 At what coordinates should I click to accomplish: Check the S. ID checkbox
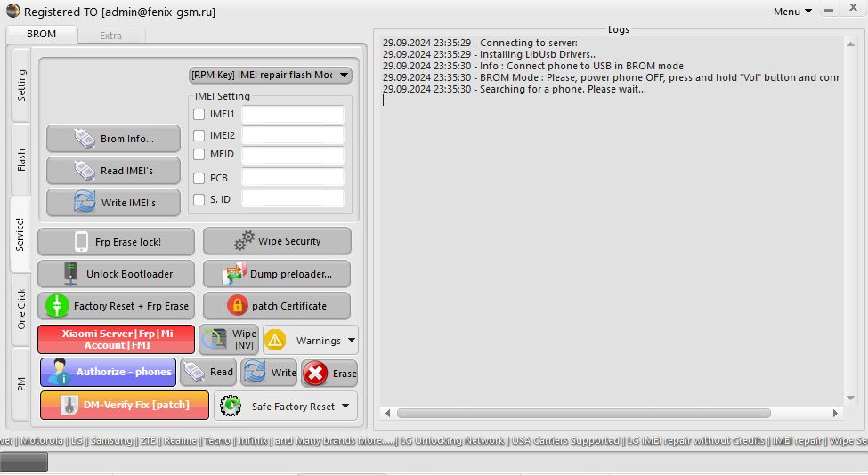(x=199, y=199)
